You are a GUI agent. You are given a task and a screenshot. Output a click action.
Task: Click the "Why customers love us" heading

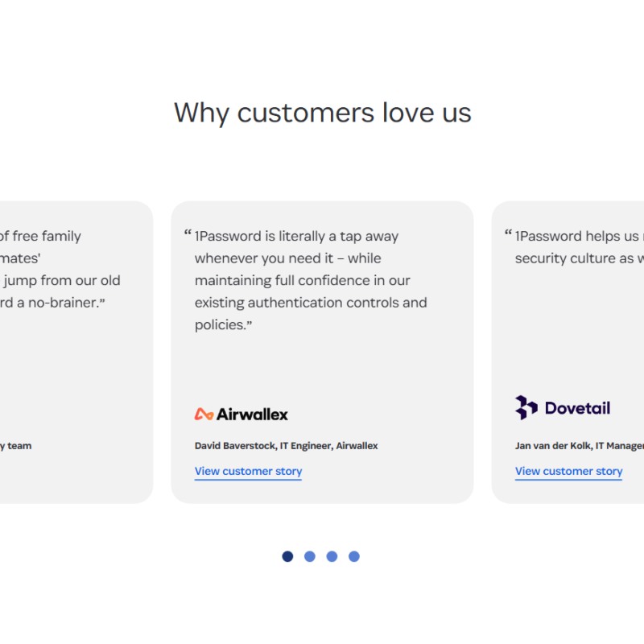(322, 112)
